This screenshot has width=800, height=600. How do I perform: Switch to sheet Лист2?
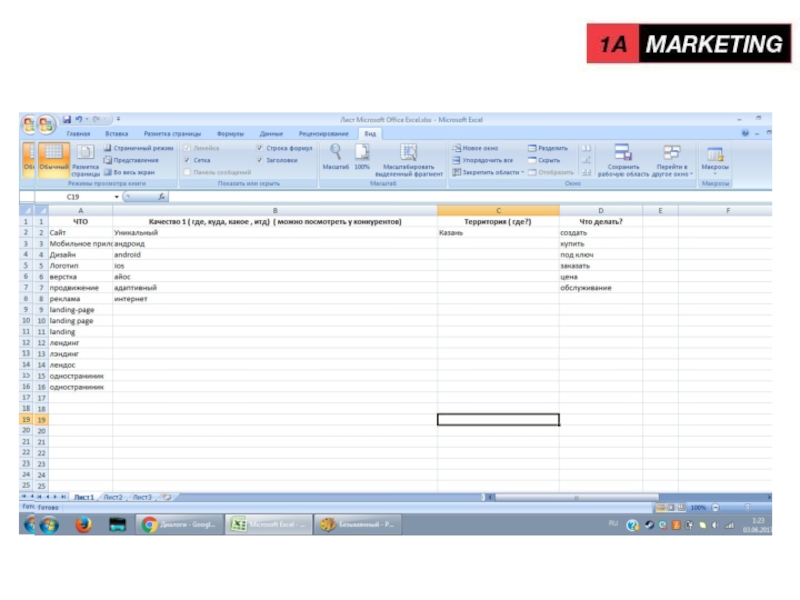[113, 497]
